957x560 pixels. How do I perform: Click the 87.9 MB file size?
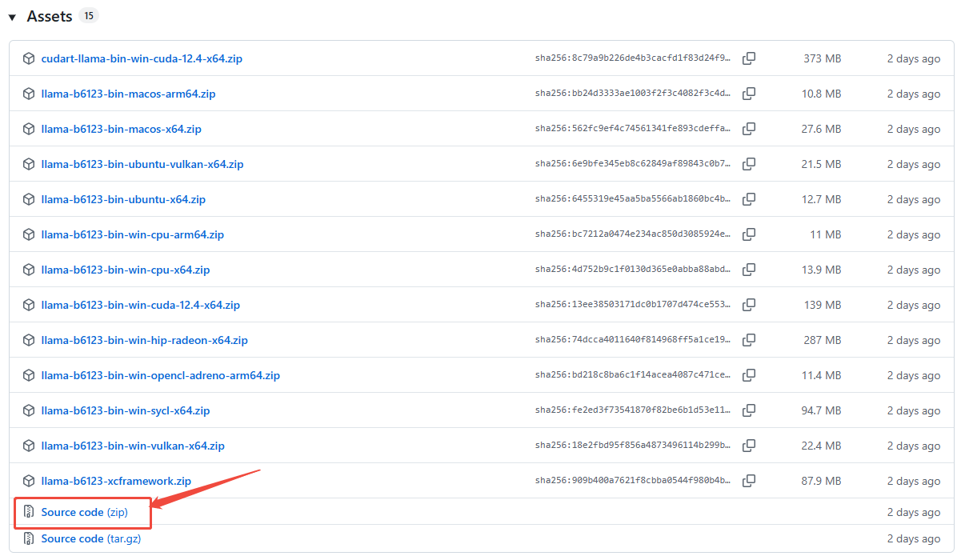tap(821, 482)
